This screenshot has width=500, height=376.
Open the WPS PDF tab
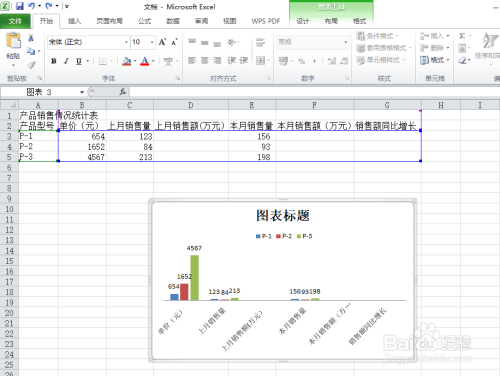[266, 21]
